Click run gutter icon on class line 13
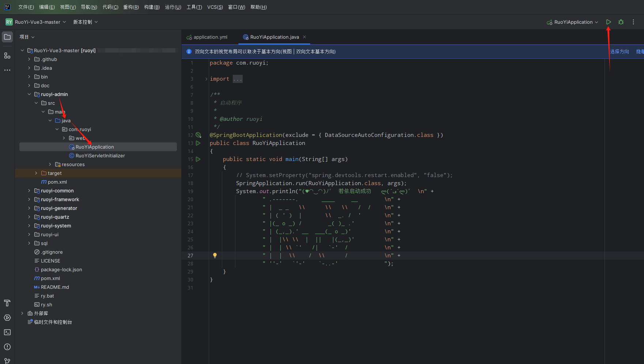This screenshot has width=644, height=364. (198, 143)
